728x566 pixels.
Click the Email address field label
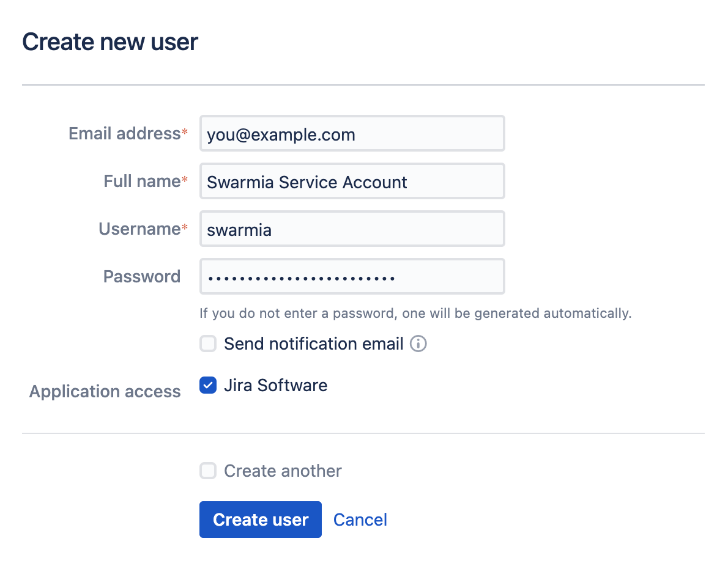(124, 134)
